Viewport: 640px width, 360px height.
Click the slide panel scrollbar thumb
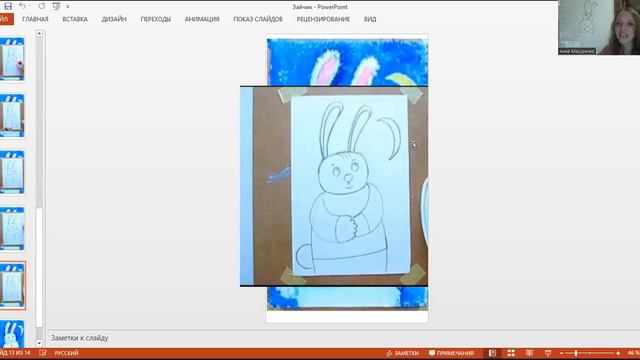coord(39,267)
